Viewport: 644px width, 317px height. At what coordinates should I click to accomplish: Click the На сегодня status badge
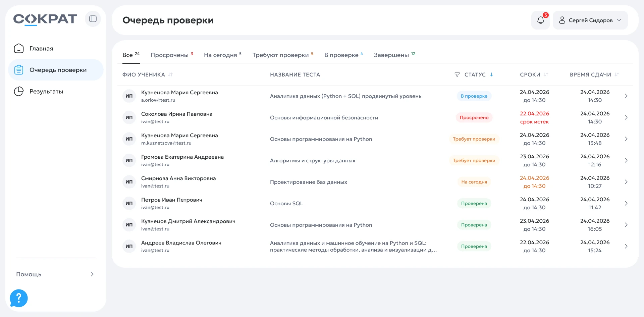point(474,182)
